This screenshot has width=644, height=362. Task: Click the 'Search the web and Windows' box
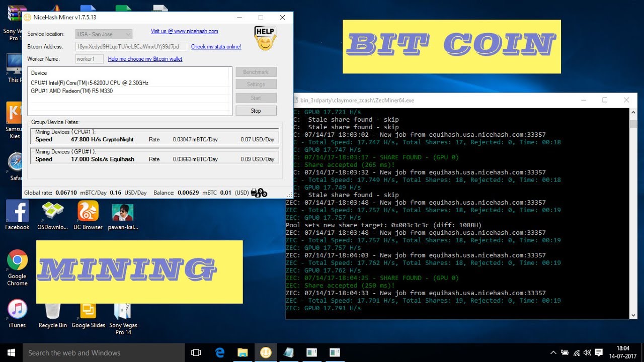pos(105,352)
